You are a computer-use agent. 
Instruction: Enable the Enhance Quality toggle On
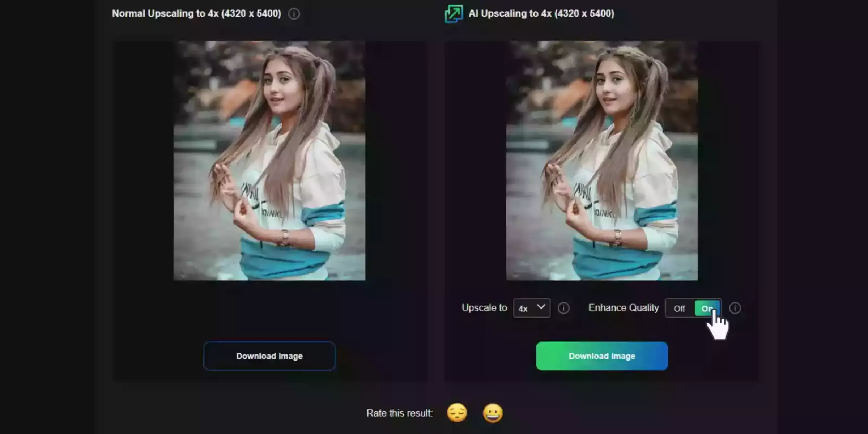click(x=707, y=309)
